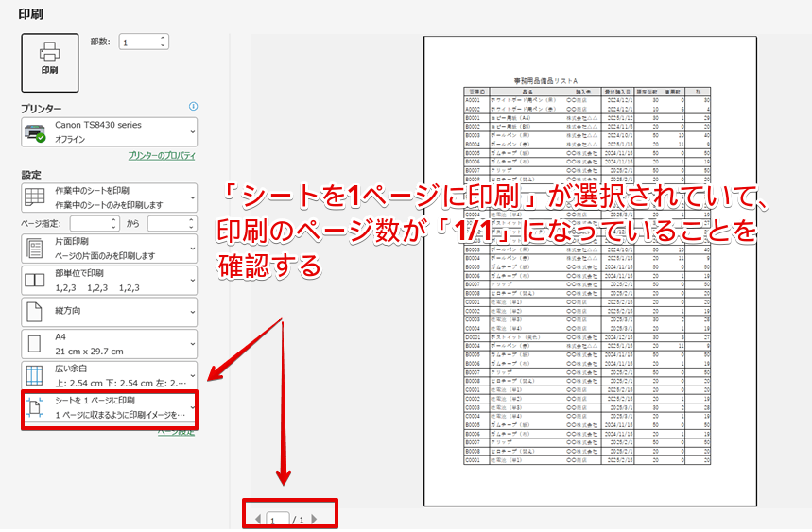Image resolution: width=812 pixels, height=532 pixels.
Task: Click the current page number box
Action: 278,520
